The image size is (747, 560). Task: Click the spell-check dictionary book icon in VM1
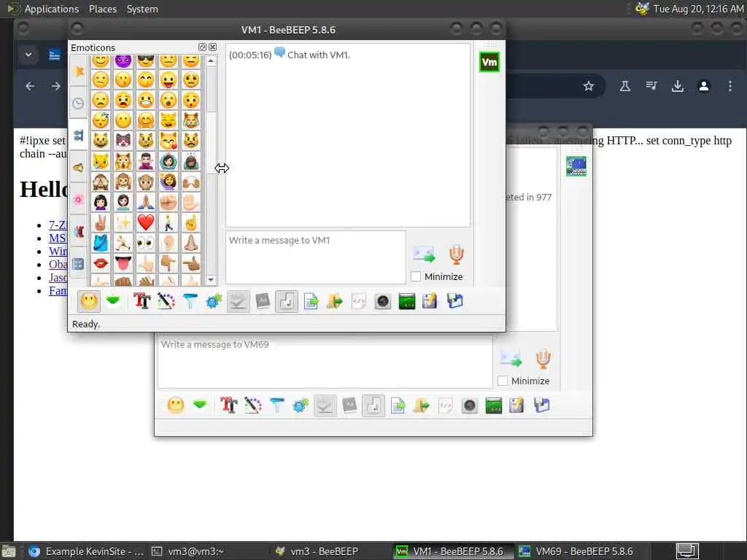tap(263, 301)
